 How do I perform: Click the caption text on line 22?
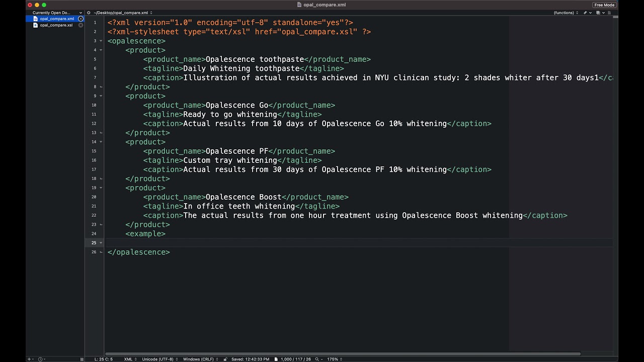(x=353, y=216)
